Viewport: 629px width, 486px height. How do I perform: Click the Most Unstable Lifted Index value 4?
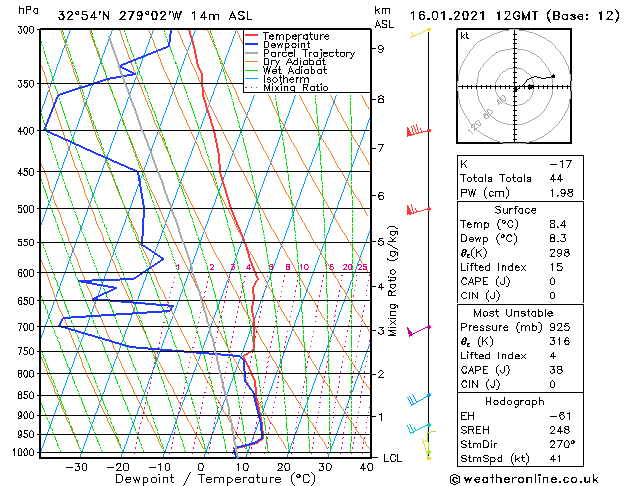click(553, 356)
